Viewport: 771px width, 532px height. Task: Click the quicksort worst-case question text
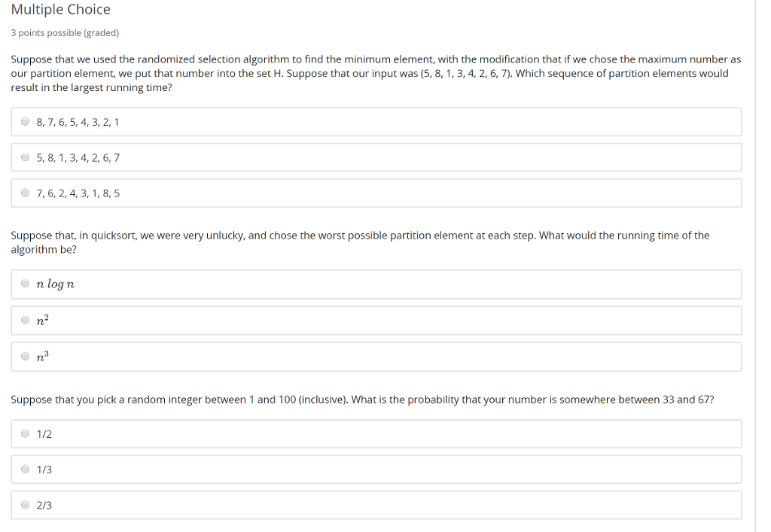359,242
